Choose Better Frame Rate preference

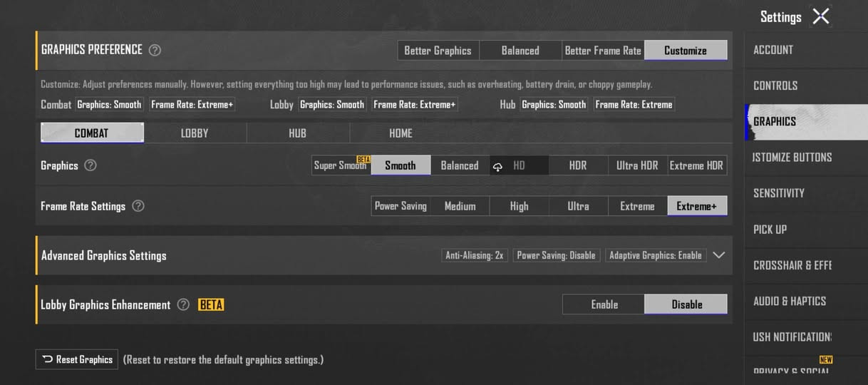603,50
